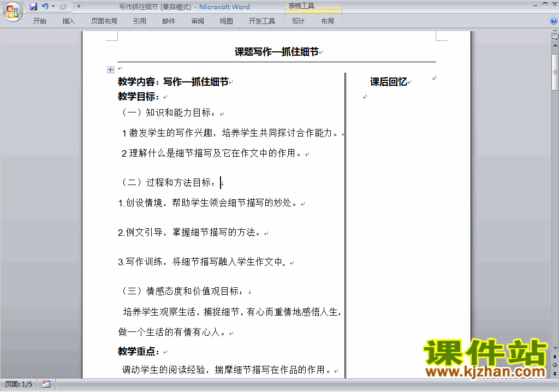Screen dimensions: 559x392
Task: Click the line 1.创设情境，帮助学生领会
Action: [207, 203]
